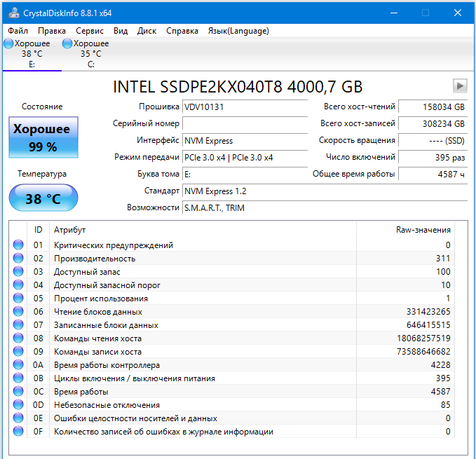
Task: Click status orb for Количество записей об ошибках row
Action: (18, 432)
